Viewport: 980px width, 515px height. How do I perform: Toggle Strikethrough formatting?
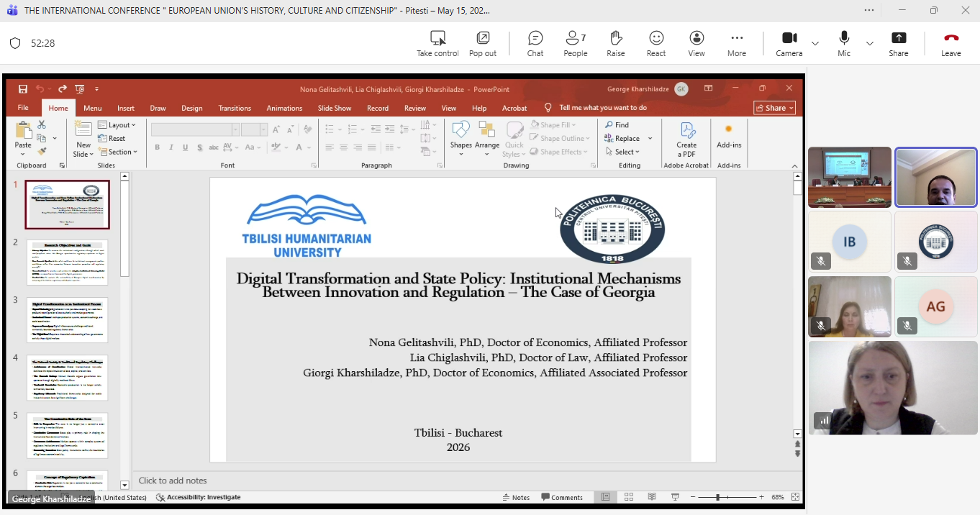click(214, 147)
